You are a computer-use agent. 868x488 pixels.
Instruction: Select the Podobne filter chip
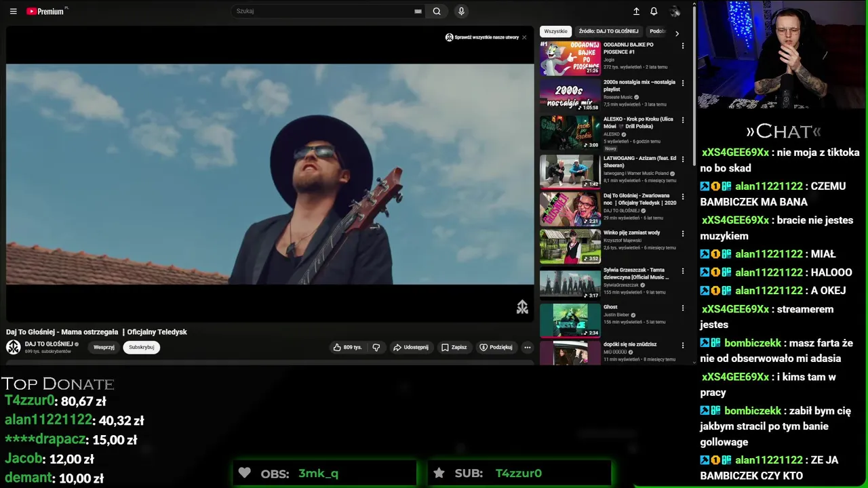657,31
